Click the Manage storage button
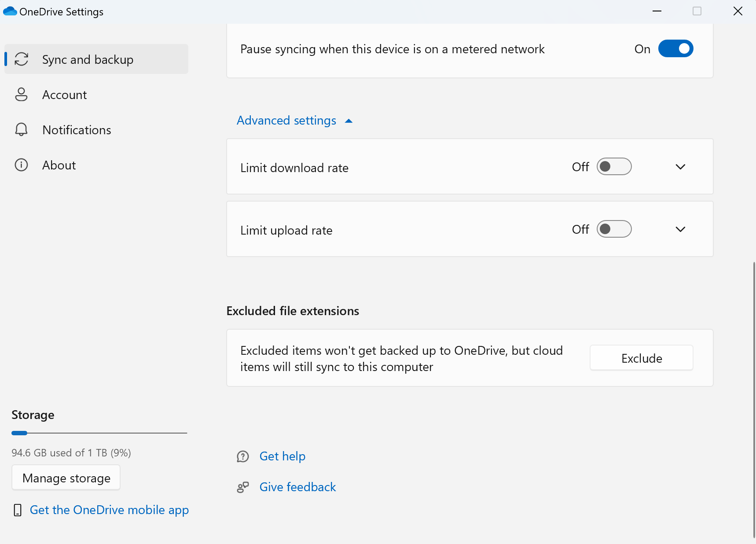 click(66, 478)
